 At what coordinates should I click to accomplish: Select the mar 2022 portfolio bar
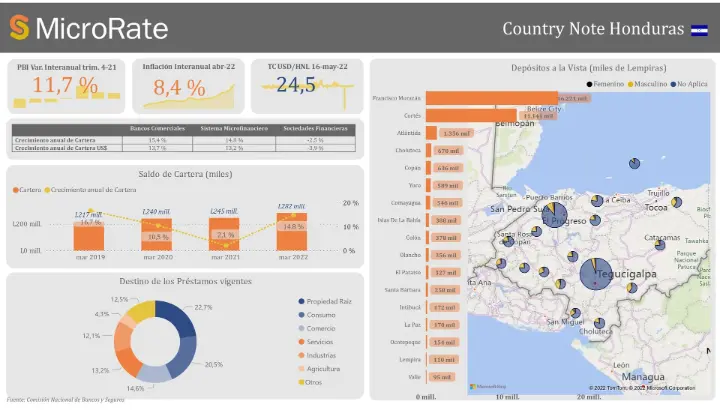tap(291, 231)
